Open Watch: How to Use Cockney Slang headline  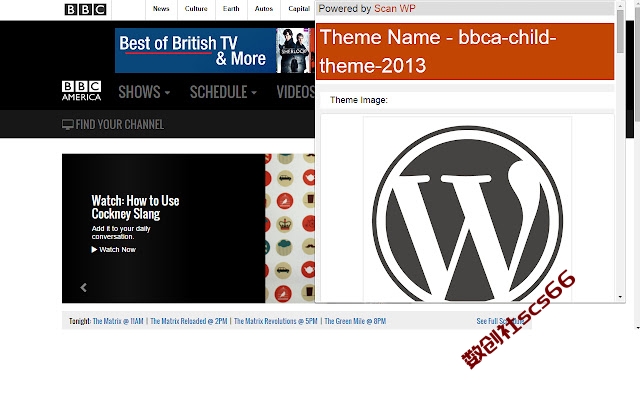pyautogui.click(x=135, y=207)
